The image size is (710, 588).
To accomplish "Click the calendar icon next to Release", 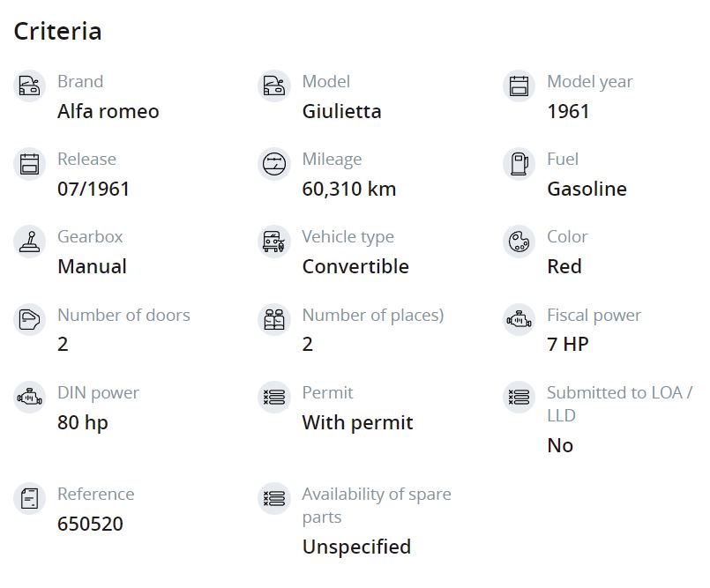I will click(29, 164).
